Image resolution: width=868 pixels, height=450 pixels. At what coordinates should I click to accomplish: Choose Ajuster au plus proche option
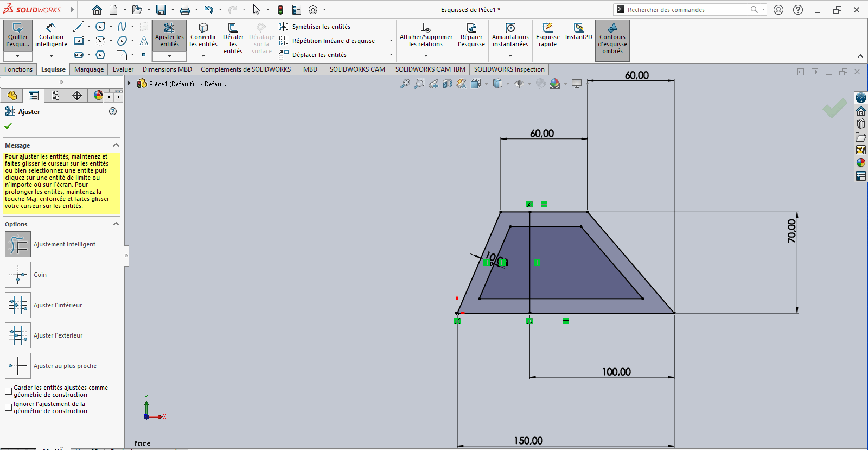pos(18,366)
